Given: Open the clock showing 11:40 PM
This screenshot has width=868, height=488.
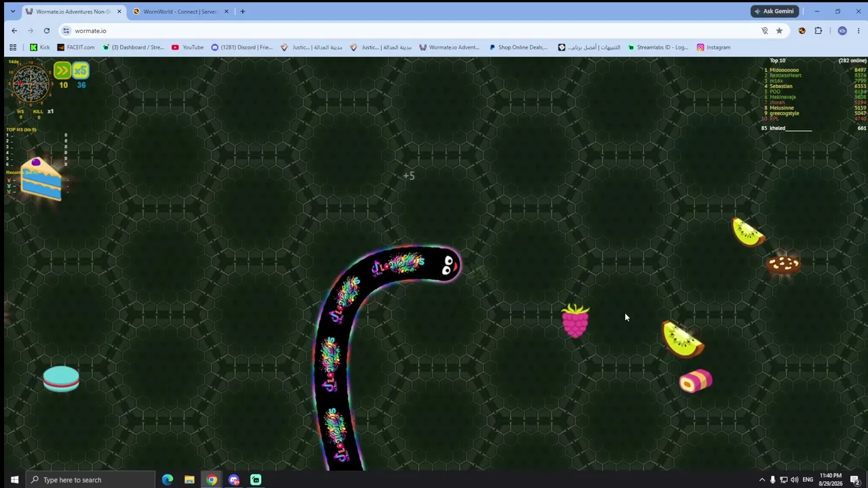Looking at the screenshot, I should (x=831, y=480).
